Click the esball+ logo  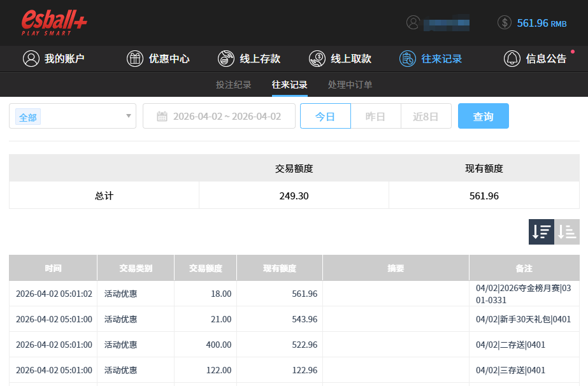coord(54,22)
